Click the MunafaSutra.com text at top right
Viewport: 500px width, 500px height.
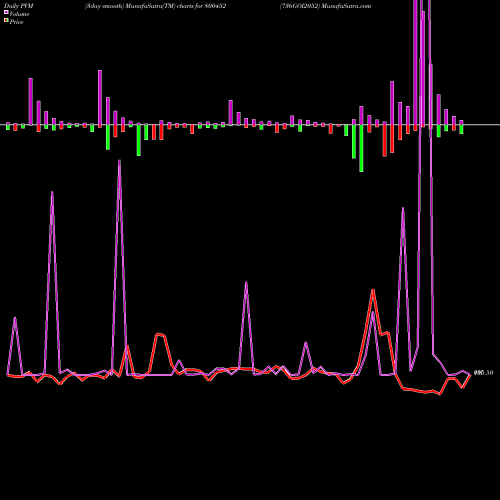pyautogui.click(x=346, y=6)
